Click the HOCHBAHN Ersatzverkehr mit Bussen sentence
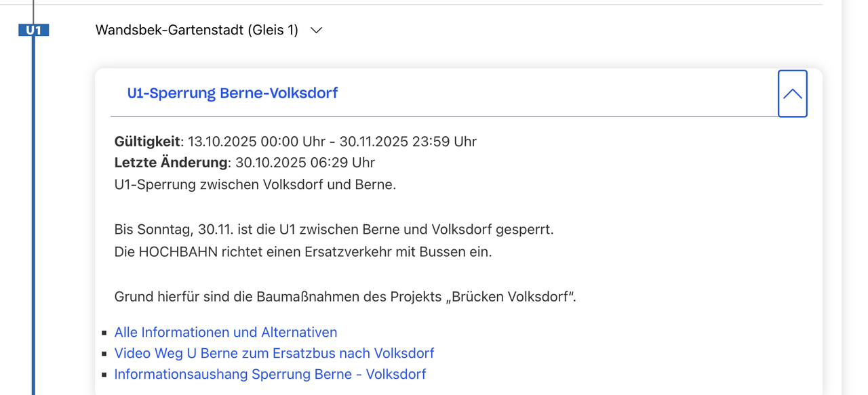Screen dimensions: 868x395 pyautogui.click(x=302, y=251)
